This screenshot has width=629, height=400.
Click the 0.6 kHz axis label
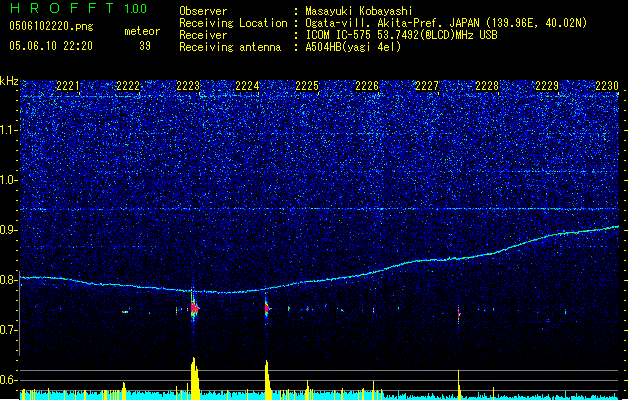(9, 380)
